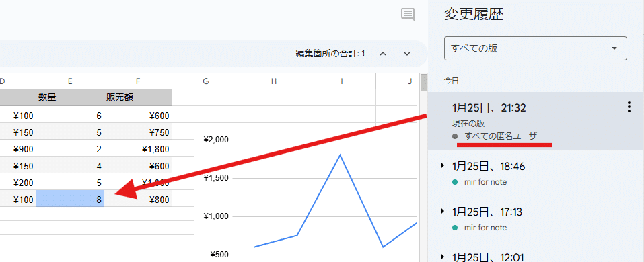Click the 変更履歴 panel title
Screen dimensions: 644x262
pos(474,15)
